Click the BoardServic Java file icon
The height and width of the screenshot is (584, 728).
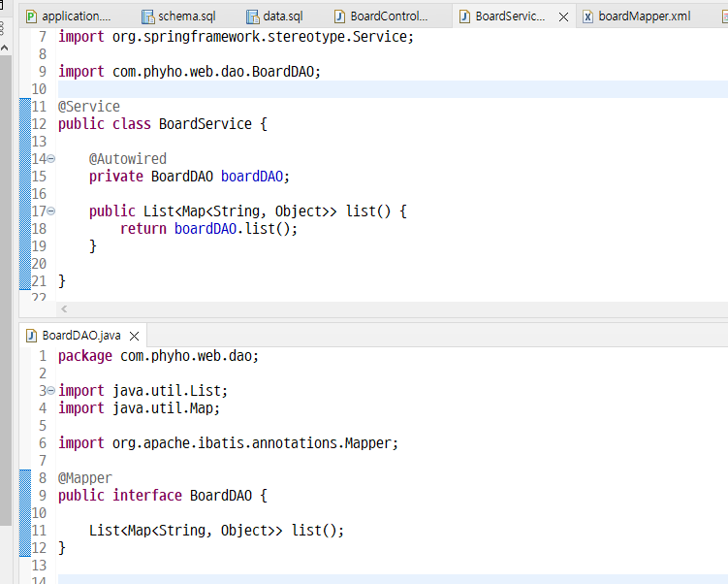click(464, 17)
